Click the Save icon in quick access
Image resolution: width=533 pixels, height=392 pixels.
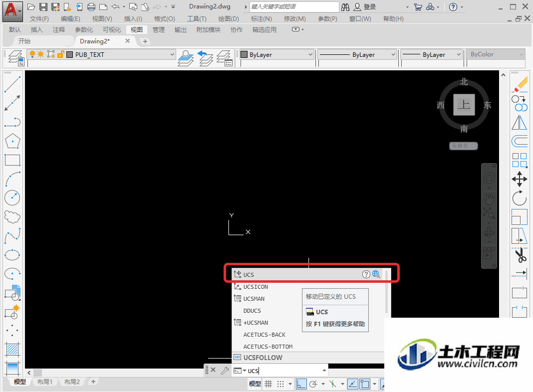(x=43, y=7)
